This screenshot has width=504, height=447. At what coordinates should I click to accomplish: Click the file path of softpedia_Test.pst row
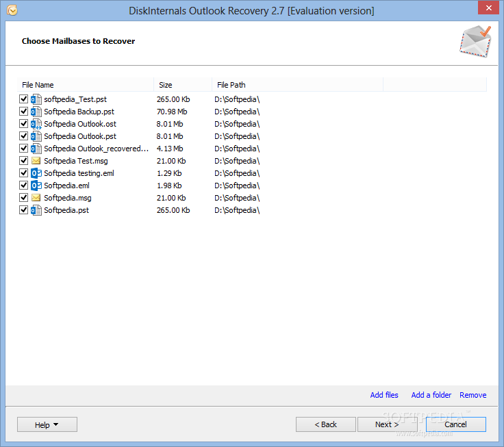pos(237,99)
